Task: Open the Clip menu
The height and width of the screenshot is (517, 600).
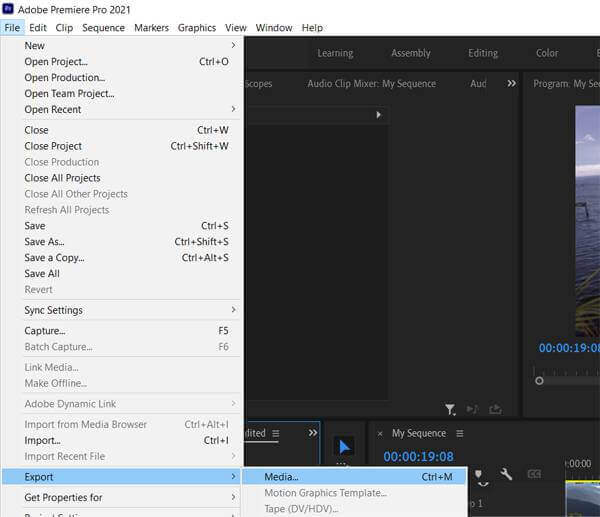Action: click(64, 28)
